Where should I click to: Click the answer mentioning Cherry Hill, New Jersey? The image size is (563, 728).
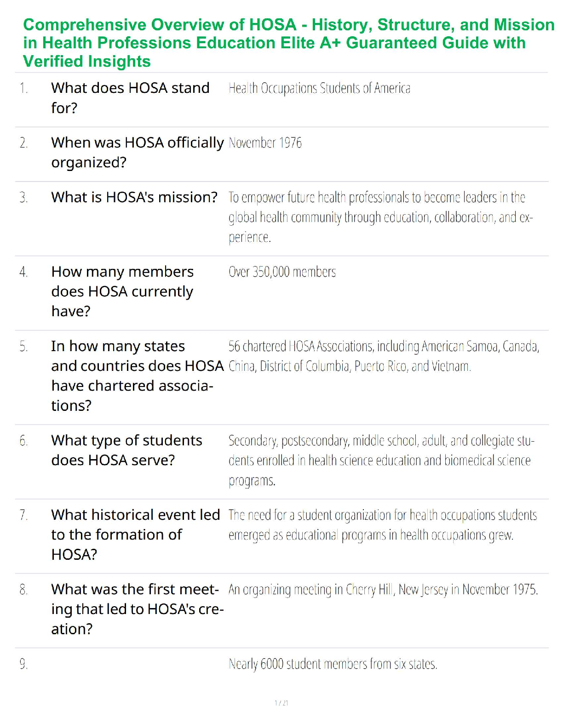pyautogui.click(x=383, y=590)
